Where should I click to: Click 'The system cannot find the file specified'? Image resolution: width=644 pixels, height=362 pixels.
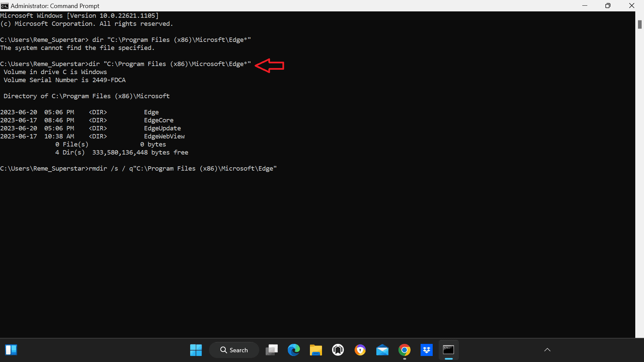(77, 48)
